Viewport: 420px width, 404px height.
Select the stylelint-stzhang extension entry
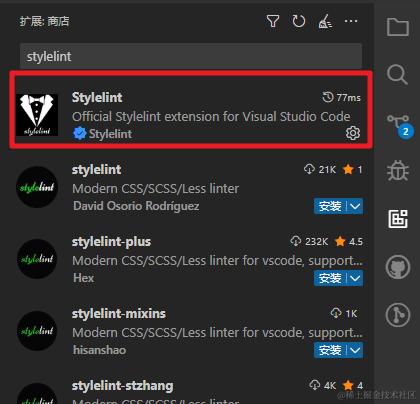tap(191, 390)
